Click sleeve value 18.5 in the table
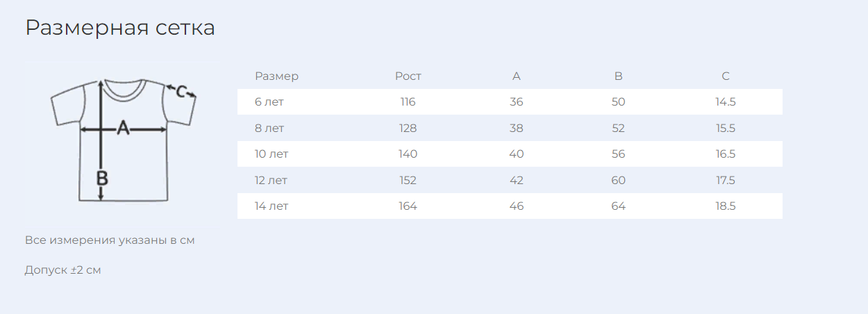Viewport: 868px width, 314px height. [x=725, y=206]
